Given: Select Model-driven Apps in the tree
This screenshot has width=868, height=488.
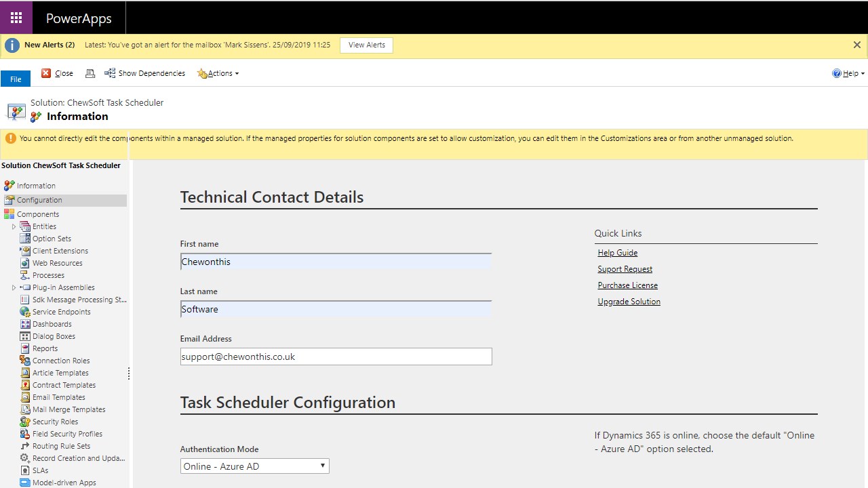Looking at the screenshot, I should 64,483.
